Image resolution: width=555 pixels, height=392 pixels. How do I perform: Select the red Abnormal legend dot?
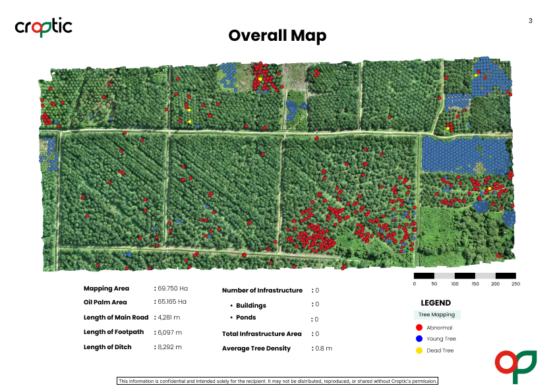tap(419, 327)
